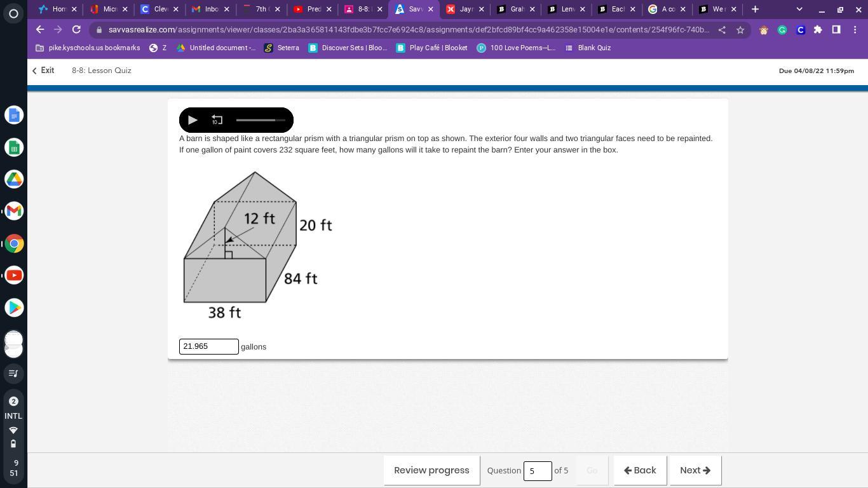Image resolution: width=868 pixels, height=488 pixels.
Task: Click the address bar URL
Action: tap(408, 30)
